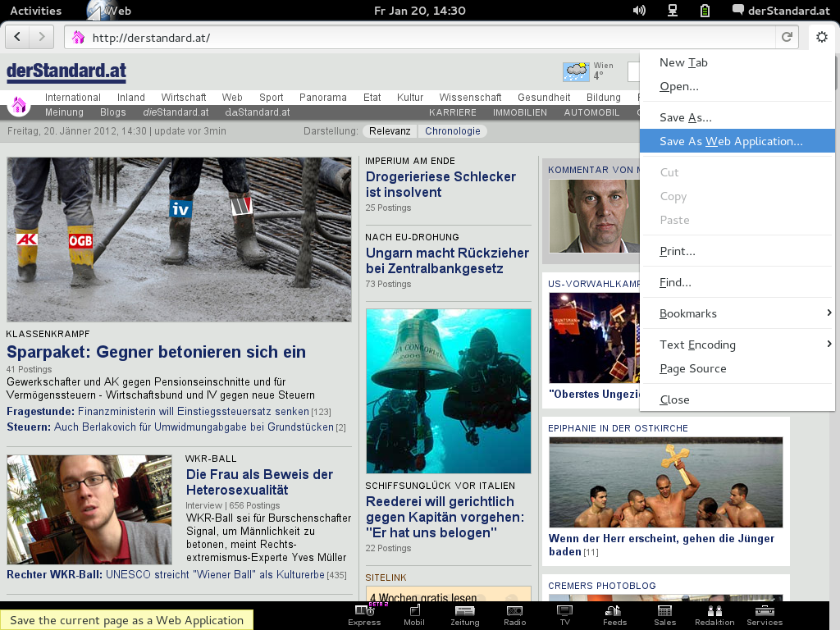This screenshot has height=630, width=840.
Task: Open the Fragestunde: Finanzministerin link
Action: 169,412
